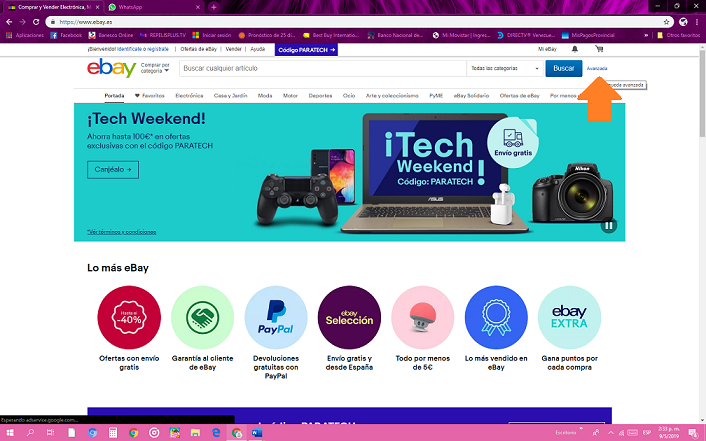Open Lo más vendido ribbon circle
The width and height of the screenshot is (706, 441).
(496, 317)
